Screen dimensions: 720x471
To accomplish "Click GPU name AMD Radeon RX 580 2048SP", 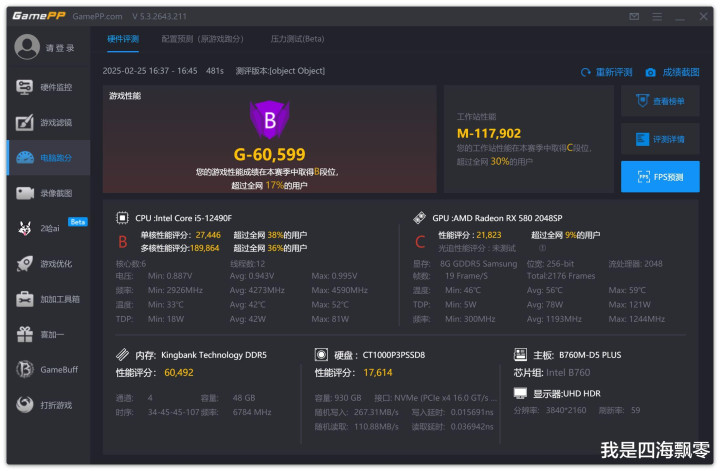I will pos(508,218).
